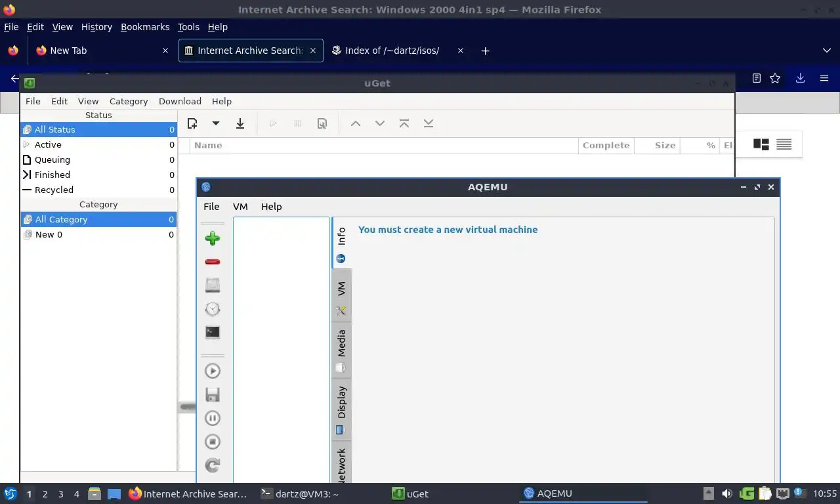Click uGet's save/download arrow toolbar icon
Viewport: 840px width, 504px height.
tap(240, 123)
